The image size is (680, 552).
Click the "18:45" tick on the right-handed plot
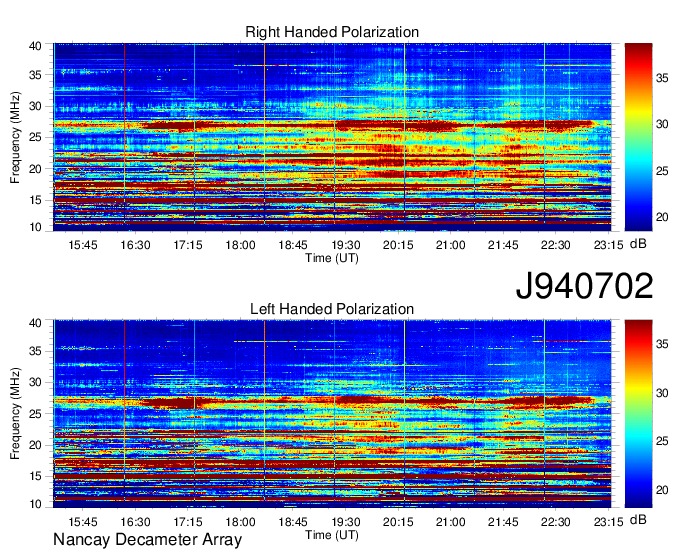coord(293,245)
